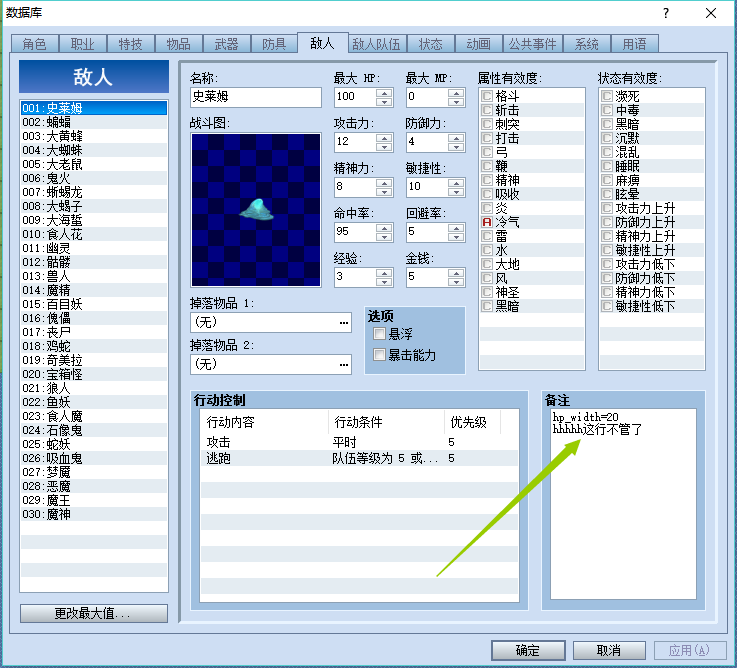Go to the 敌人队伍 tab

(x=377, y=44)
